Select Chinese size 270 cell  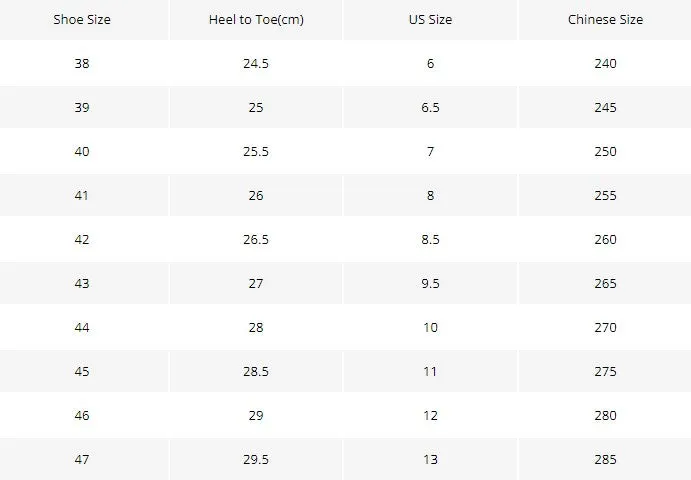(605, 327)
